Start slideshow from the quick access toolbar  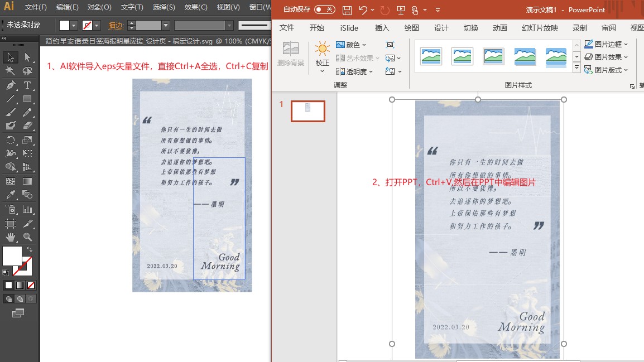pyautogui.click(x=401, y=10)
